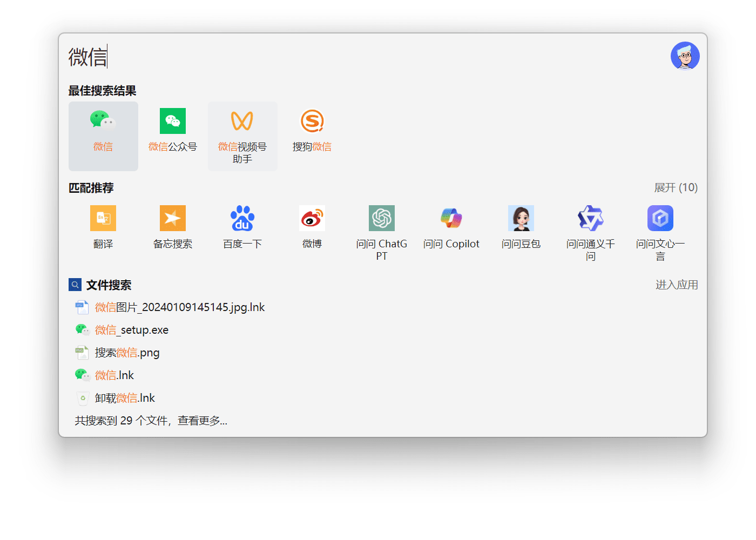Click WeChat icon beside 微信.lnk

tap(82, 375)
